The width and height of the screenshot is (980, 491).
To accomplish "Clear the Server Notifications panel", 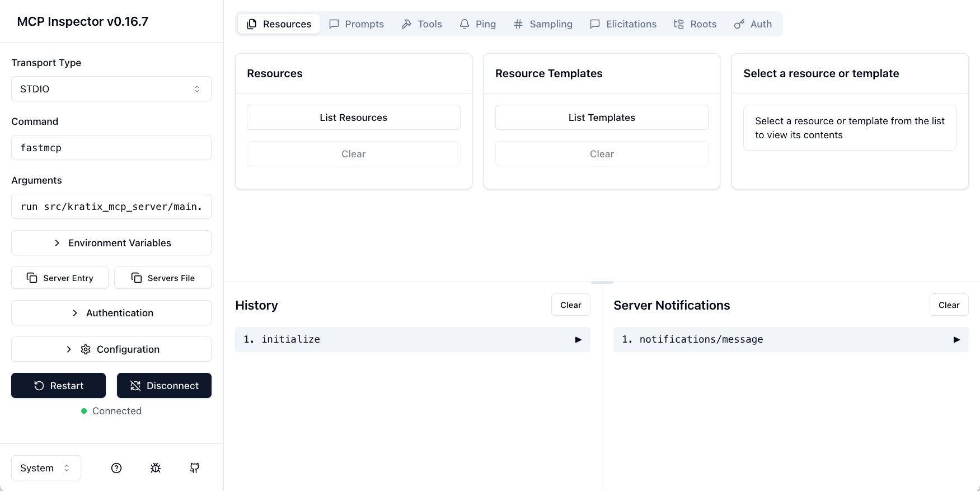I will 949,305.
